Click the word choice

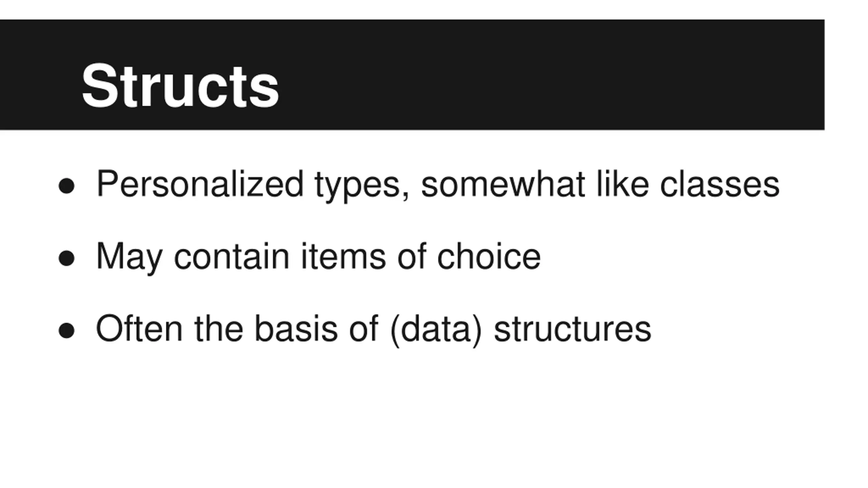[x=489, y=256]
